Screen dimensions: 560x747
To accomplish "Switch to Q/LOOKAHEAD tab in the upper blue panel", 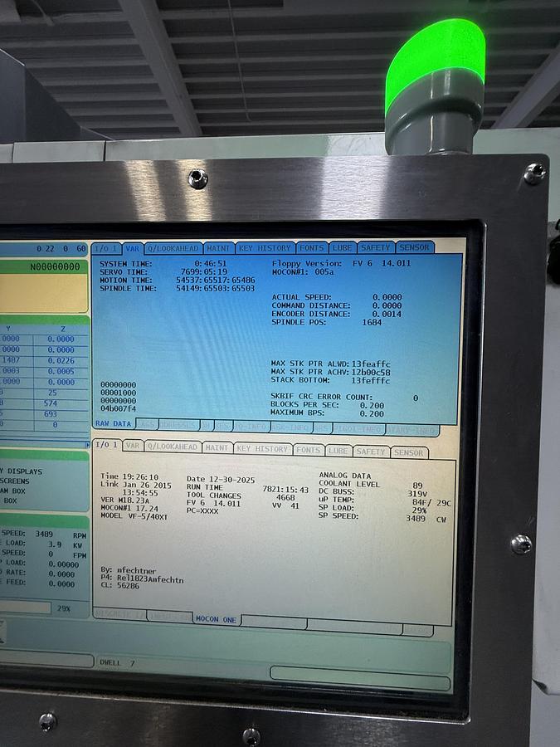I will (173, 248).
